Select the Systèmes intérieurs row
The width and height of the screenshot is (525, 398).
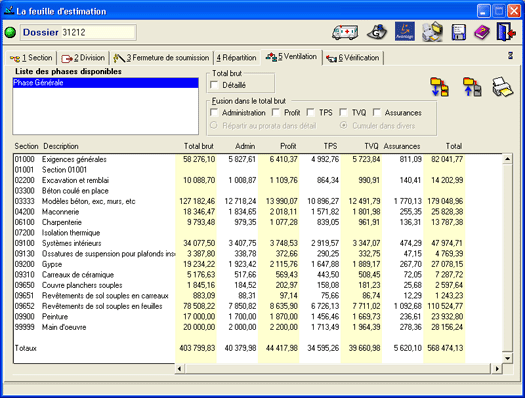[239, 243]
